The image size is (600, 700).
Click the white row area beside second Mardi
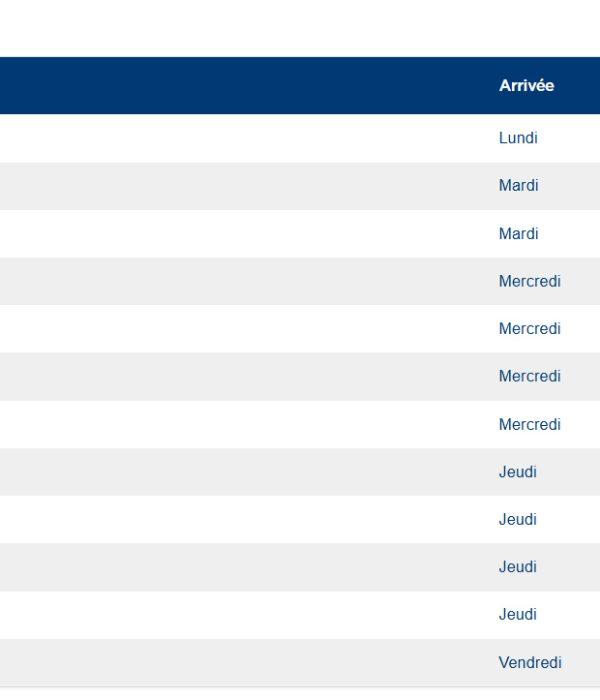(240, 234)
